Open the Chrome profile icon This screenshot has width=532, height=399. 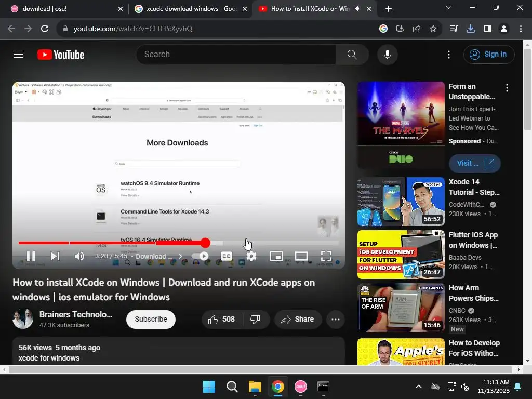tap(504, 29)
